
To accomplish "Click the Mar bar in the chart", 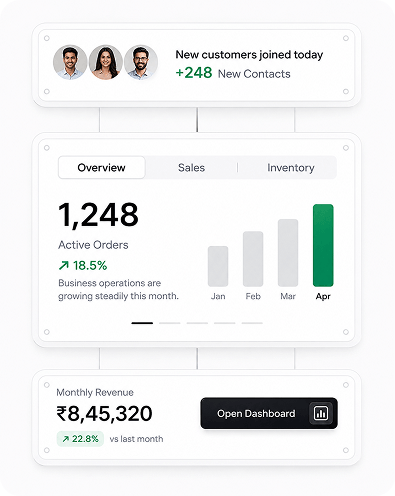I will click(x=288, y=253).
